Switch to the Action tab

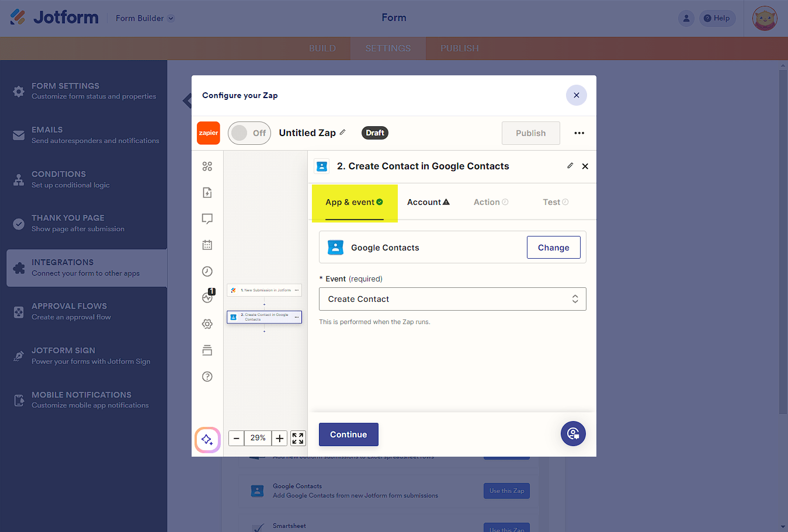pyautogui.click(x=491, y=203)
